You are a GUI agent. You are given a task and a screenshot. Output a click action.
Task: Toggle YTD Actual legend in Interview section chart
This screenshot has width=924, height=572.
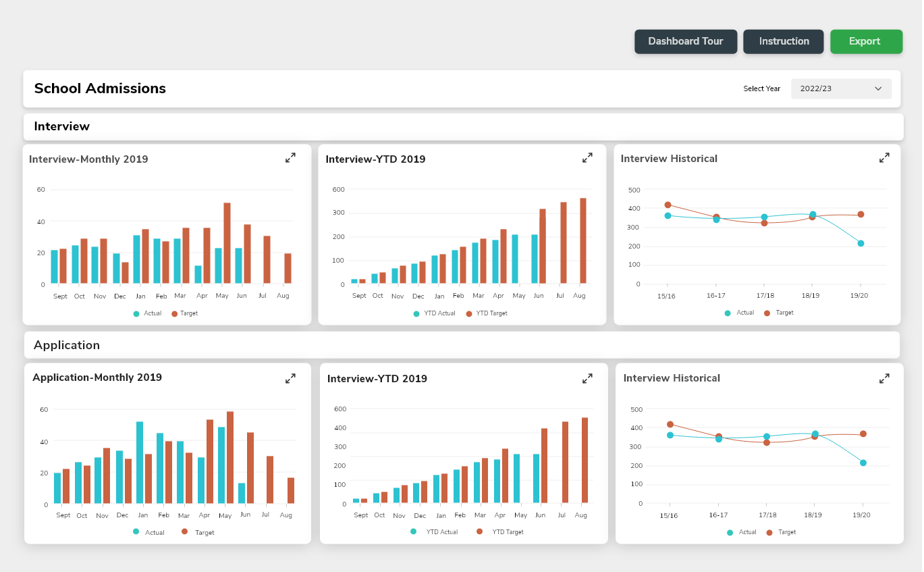435,313
